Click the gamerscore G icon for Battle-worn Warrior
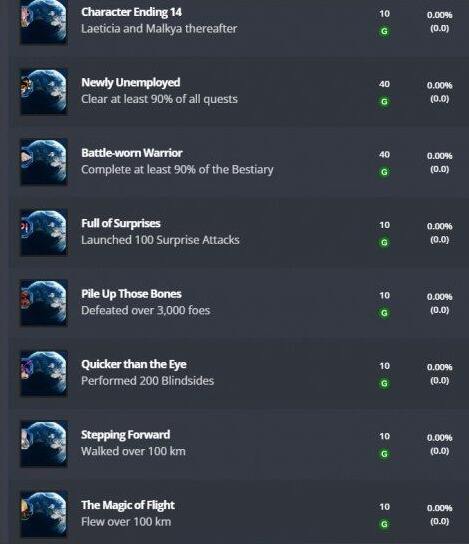Viewport: 469px width, 544px height. pos(384,172)
